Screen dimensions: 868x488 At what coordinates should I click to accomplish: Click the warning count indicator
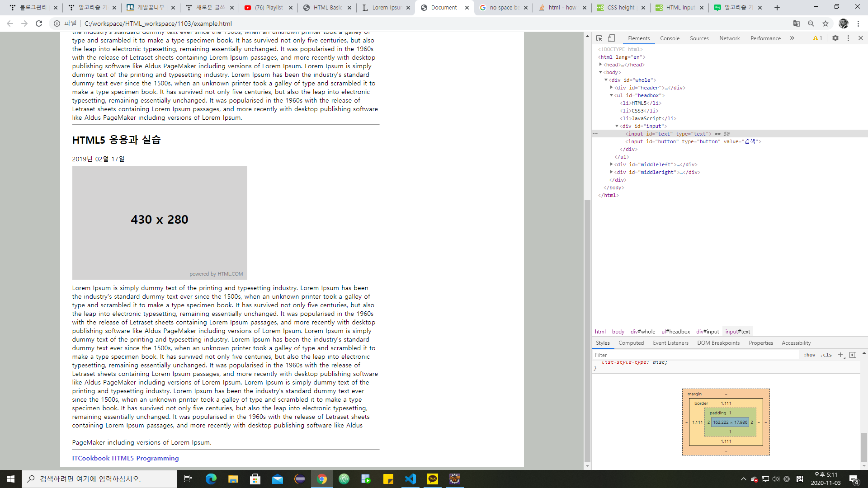[x=817, y=38]
